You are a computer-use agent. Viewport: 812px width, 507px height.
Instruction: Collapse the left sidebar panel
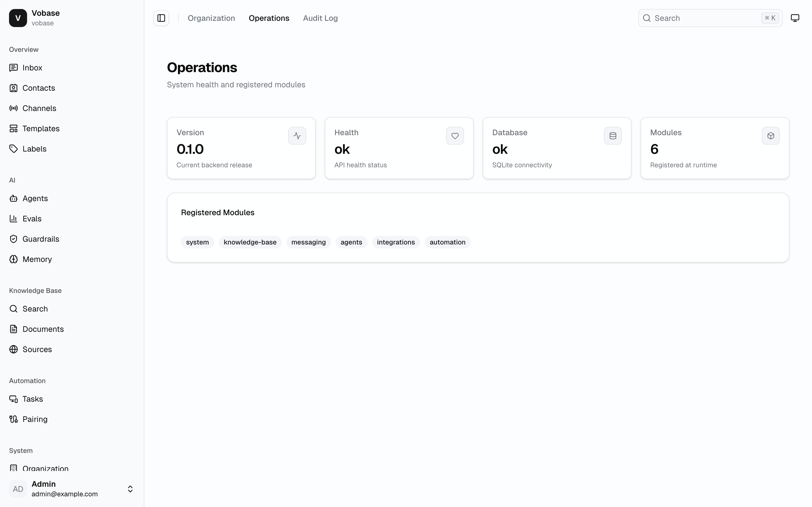pos(161,18)
